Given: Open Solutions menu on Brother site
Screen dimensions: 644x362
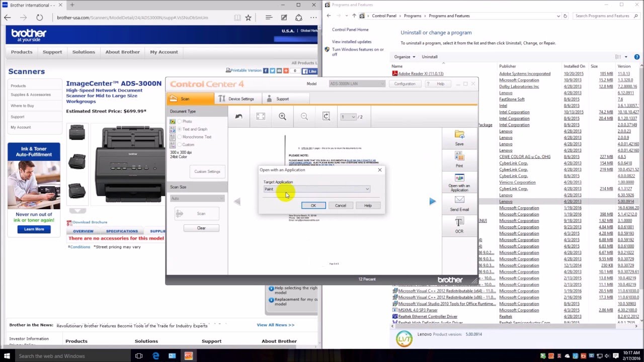Looking at the screenshot, I should pos(84,52).
